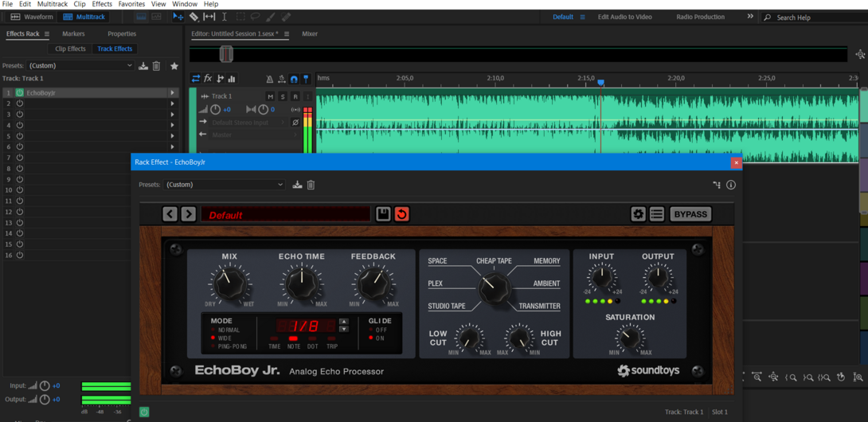868x422 pixels.
Task: Click the red reset arrow in EchoBoy
Action: tap(402, 214)
